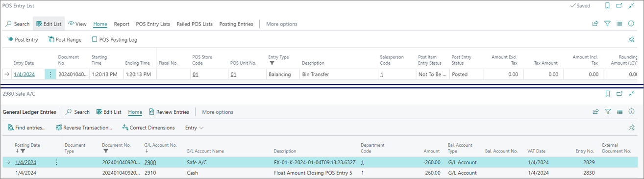The height and width of the screenshot is (179, 644).
Task: Share the General Ledger Entries list
Action: pos(595,112)
